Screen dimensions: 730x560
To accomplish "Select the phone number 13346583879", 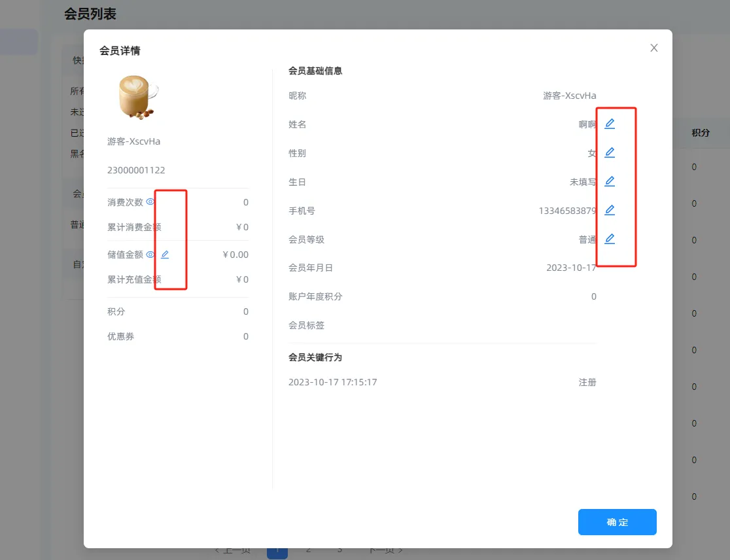I will 567,211.
